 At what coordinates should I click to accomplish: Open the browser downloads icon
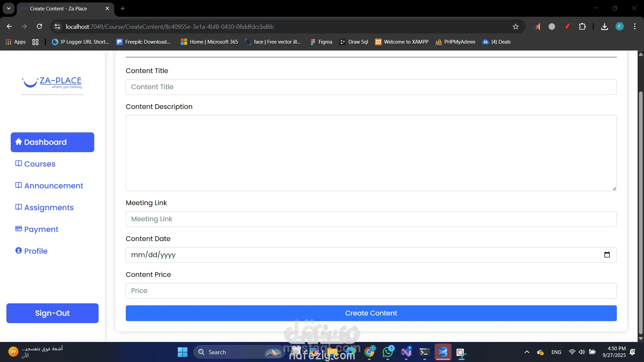[604, 26]
